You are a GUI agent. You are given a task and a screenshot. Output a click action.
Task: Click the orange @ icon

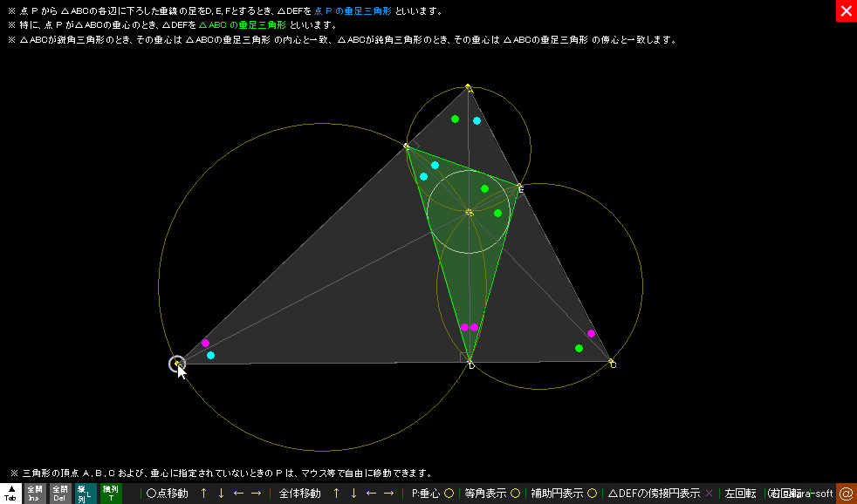tap(846, 494)
